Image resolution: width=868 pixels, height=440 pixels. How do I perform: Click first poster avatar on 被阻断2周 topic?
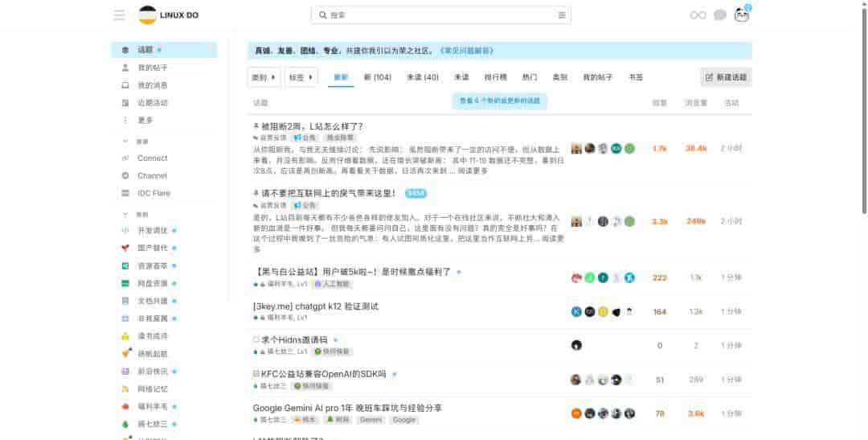[576, 149]
